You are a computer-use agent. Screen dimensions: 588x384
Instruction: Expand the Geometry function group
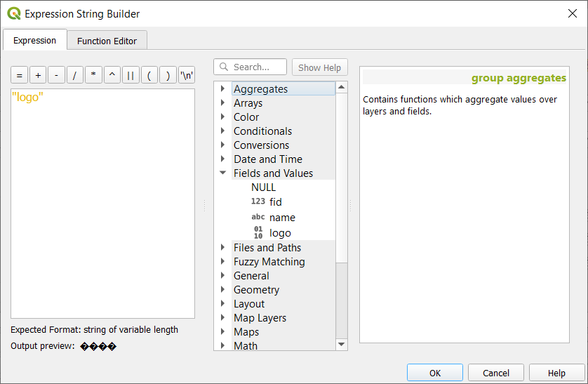(222, 290)
